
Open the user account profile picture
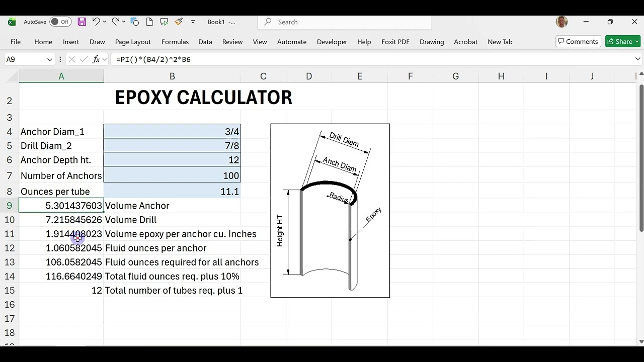pos(561,22)
